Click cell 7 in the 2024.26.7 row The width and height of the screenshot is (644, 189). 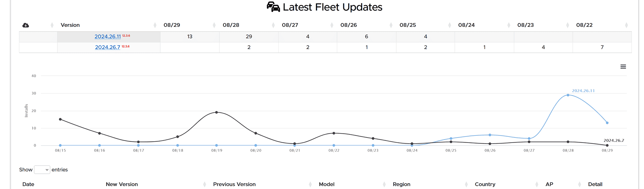(602, 47)
